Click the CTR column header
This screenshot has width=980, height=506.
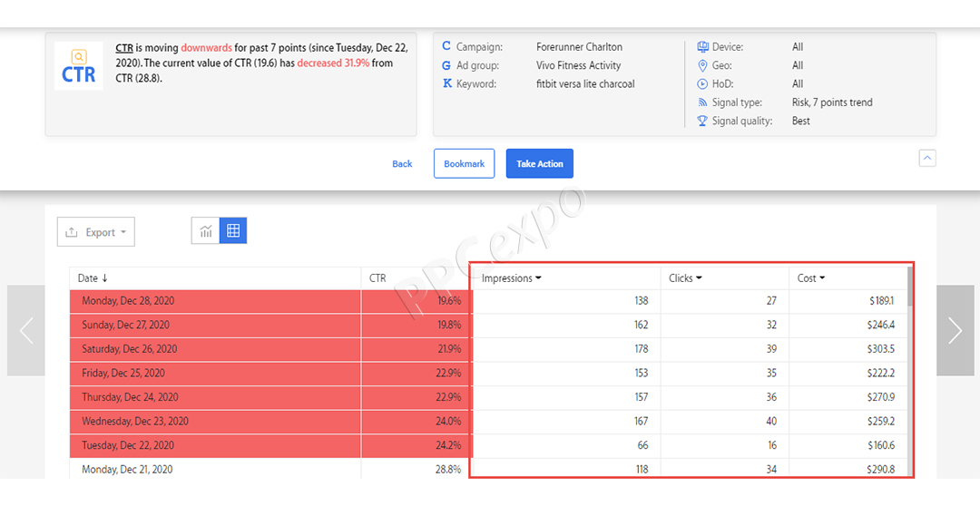tap(377, 278)
